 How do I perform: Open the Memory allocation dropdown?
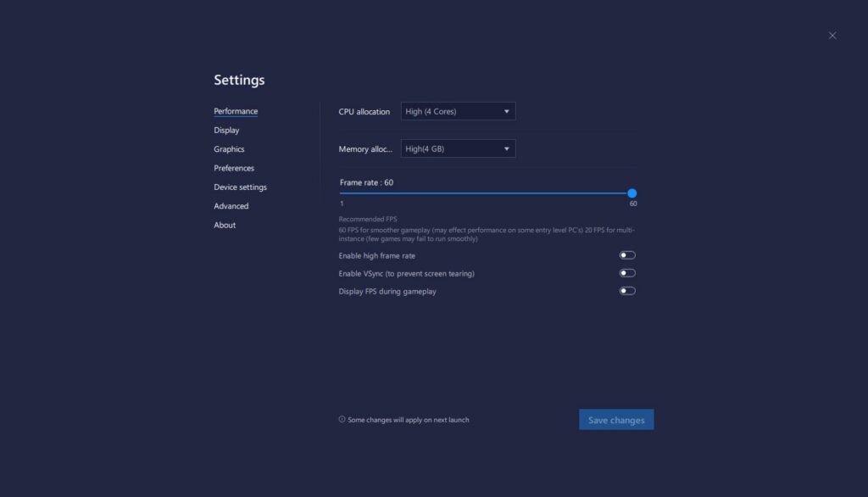[458, 148]
